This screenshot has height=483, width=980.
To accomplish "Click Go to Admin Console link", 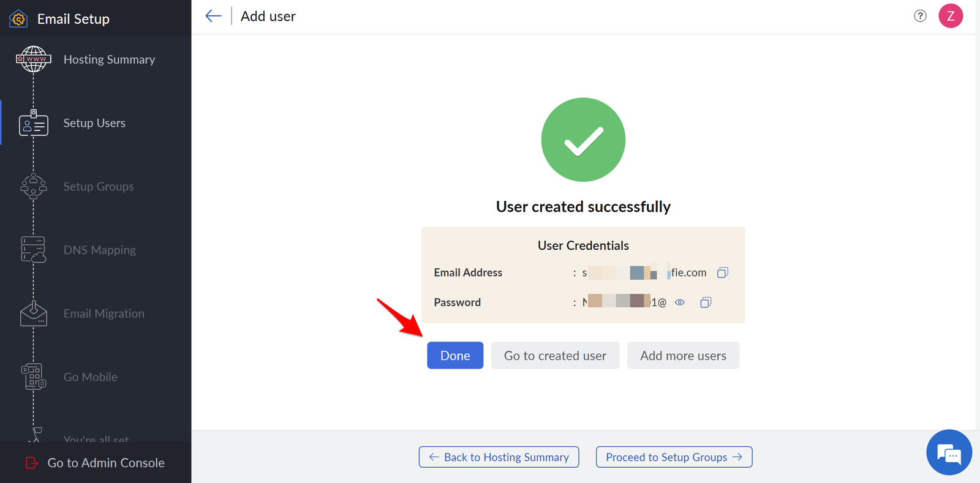I will 96,463.
